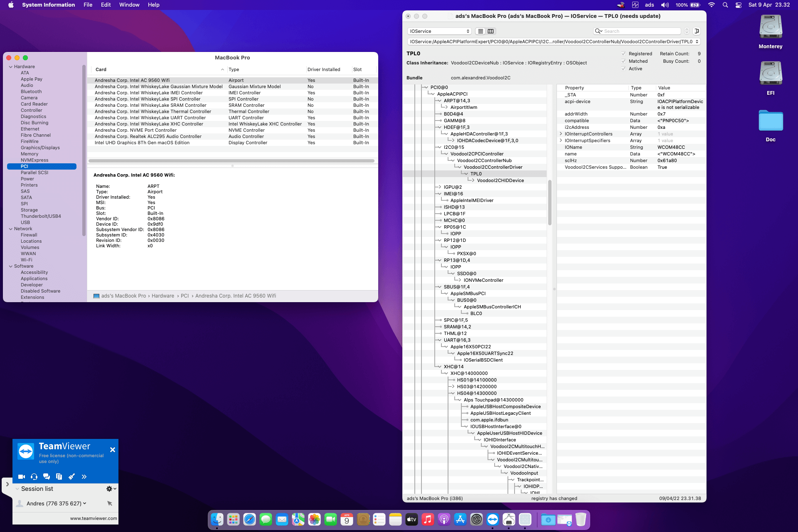Select the VoodooI2CHIDDevice registry node
Viewport: 798px width, 532px height.
[x=500, y=180]
